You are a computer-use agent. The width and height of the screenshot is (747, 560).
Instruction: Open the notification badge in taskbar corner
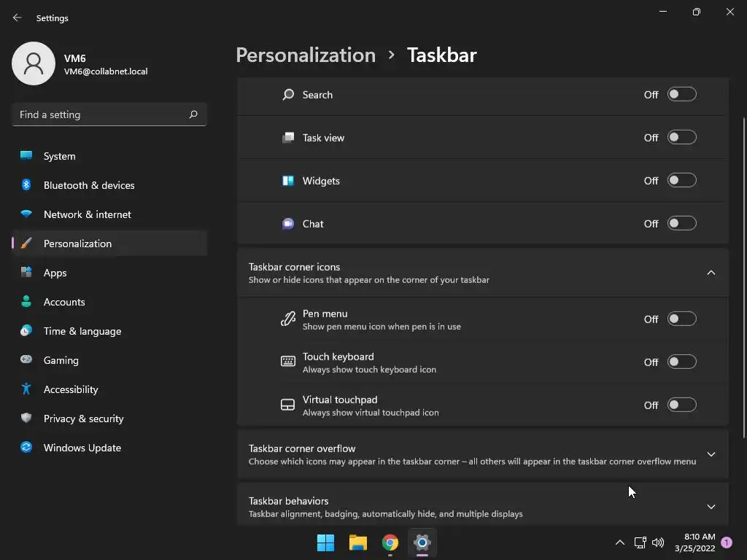[727, 542]
